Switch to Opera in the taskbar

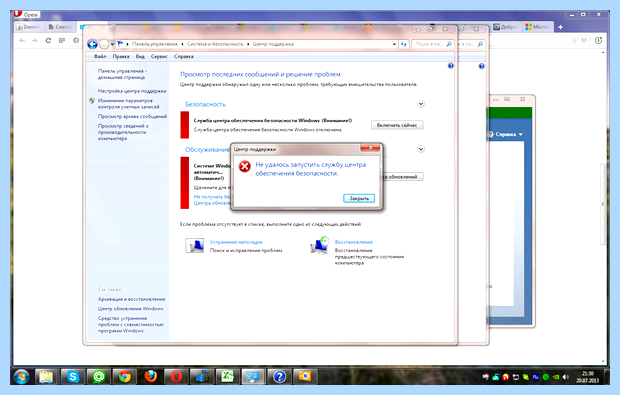[176, 376]
